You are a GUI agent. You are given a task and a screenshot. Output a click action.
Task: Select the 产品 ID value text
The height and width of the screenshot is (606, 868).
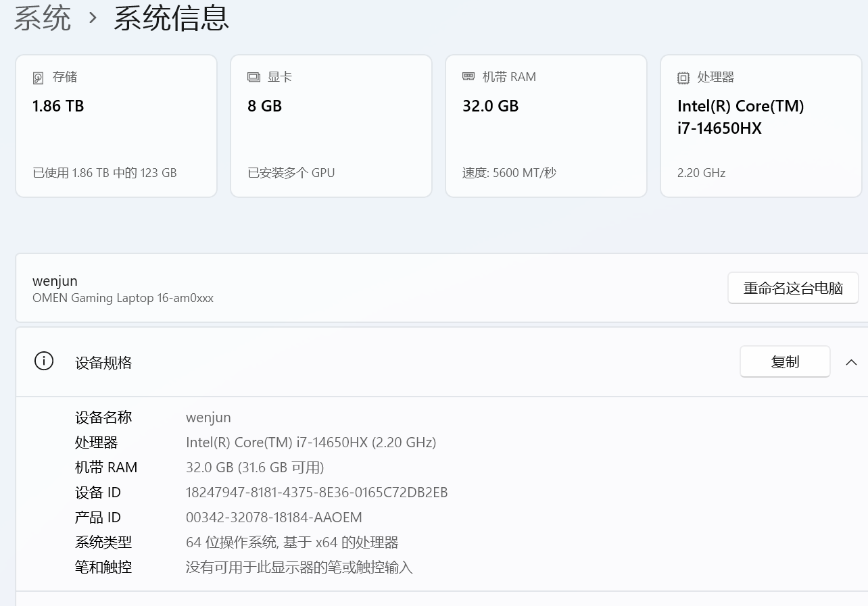pos(274,517)
